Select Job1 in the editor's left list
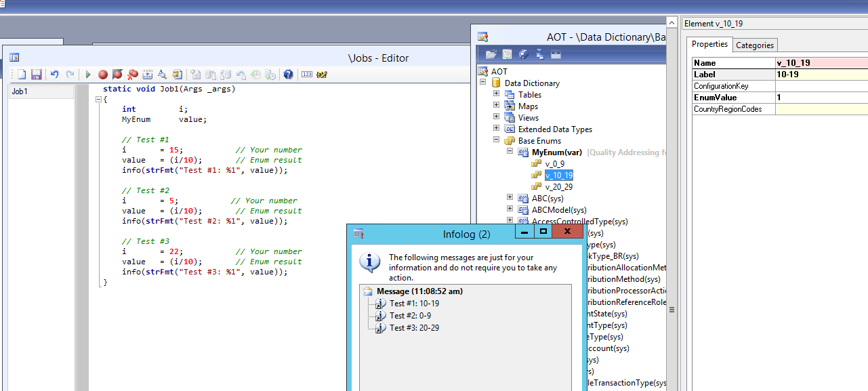The height and width of the screenshot is (391, 868). point(20,91)
